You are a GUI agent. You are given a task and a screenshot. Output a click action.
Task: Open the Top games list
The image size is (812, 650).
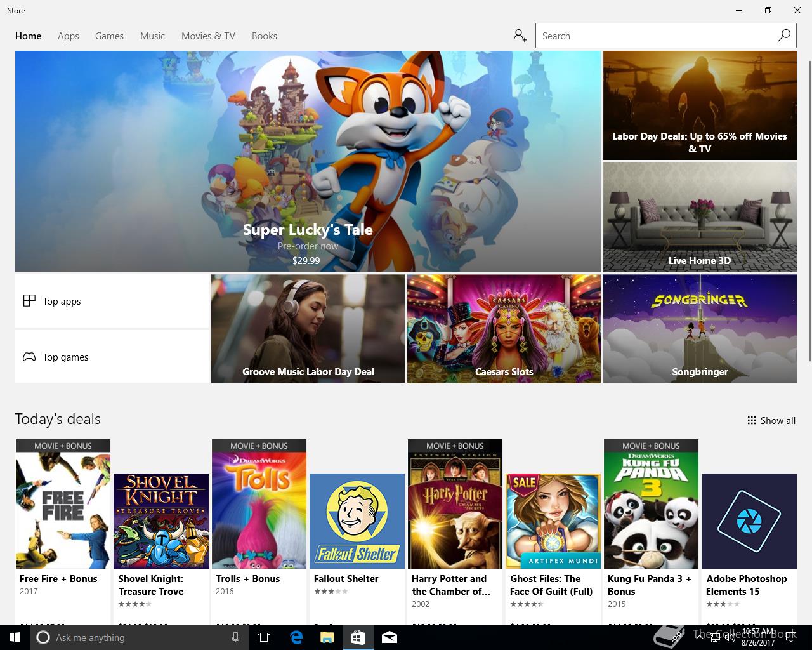coord(112,357)
